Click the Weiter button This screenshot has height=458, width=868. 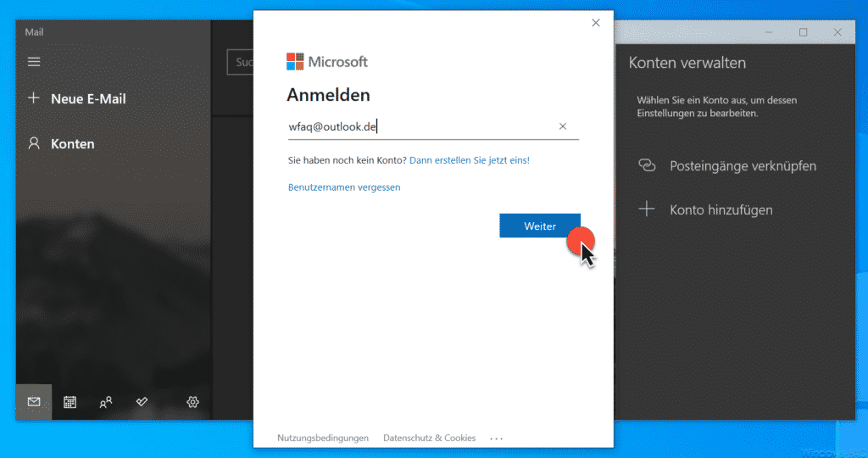tap(540, 226)
